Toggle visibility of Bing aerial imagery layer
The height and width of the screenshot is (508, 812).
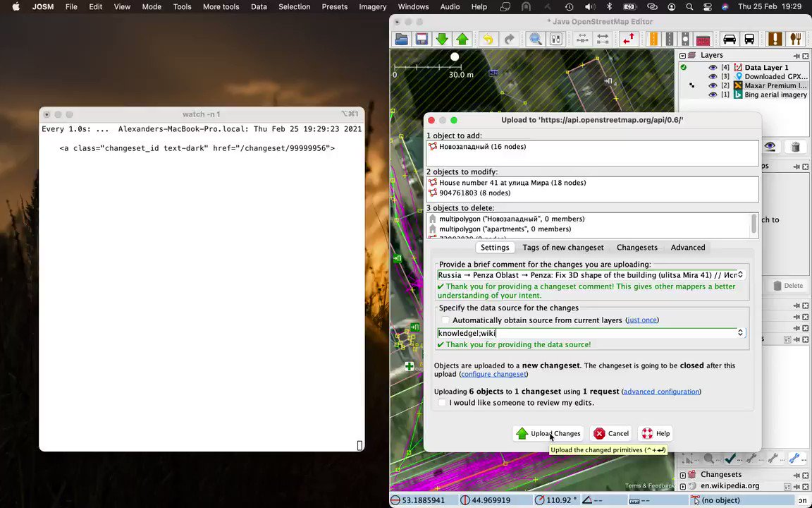pos(713,95)
